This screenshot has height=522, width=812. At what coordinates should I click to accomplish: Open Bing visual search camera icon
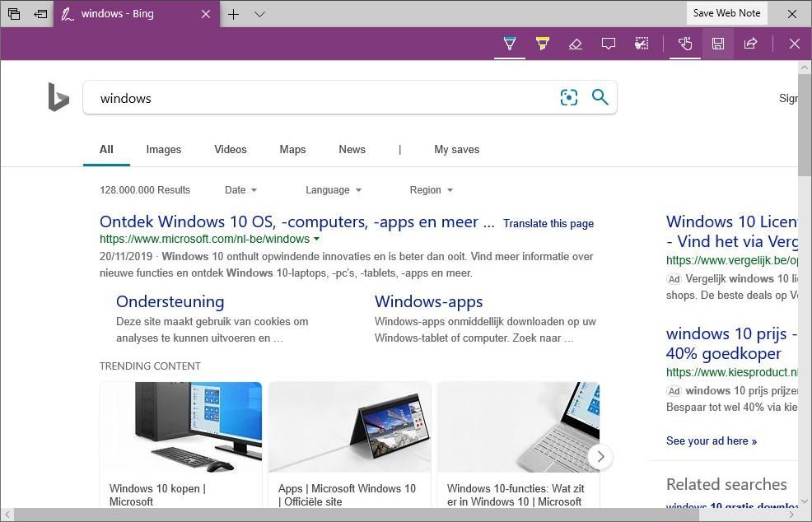568,97
